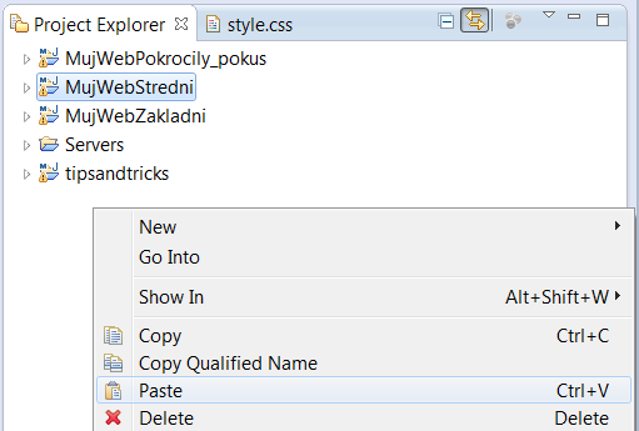
Task: Click the Copy icon in context menu
Action: pos(113,336)
